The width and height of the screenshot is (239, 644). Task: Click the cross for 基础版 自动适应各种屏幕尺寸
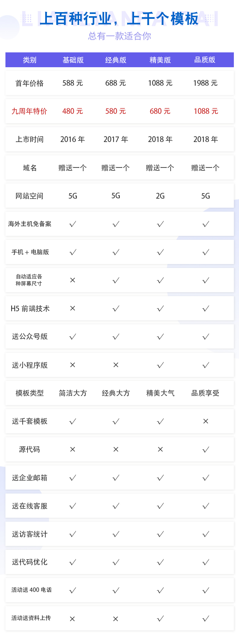pos(73,280)
